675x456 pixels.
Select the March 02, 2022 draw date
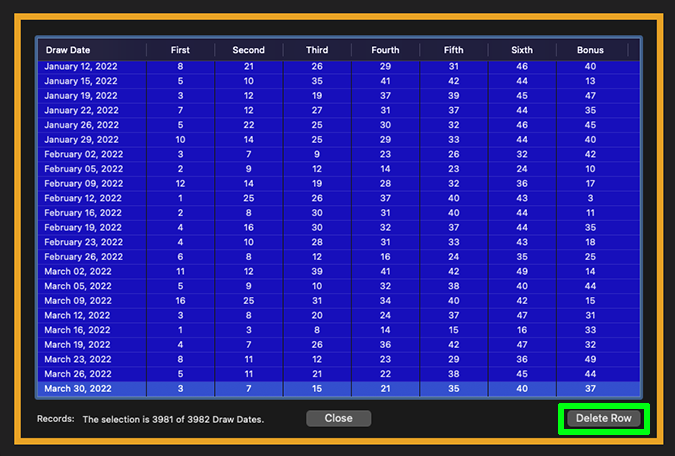click(x=78, y=271)
